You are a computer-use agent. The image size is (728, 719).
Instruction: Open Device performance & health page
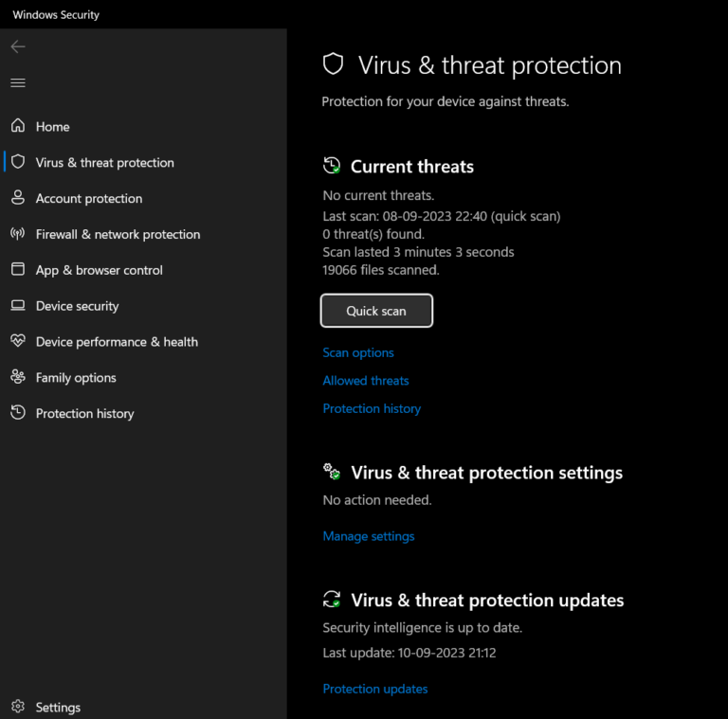tap(117, 342)
